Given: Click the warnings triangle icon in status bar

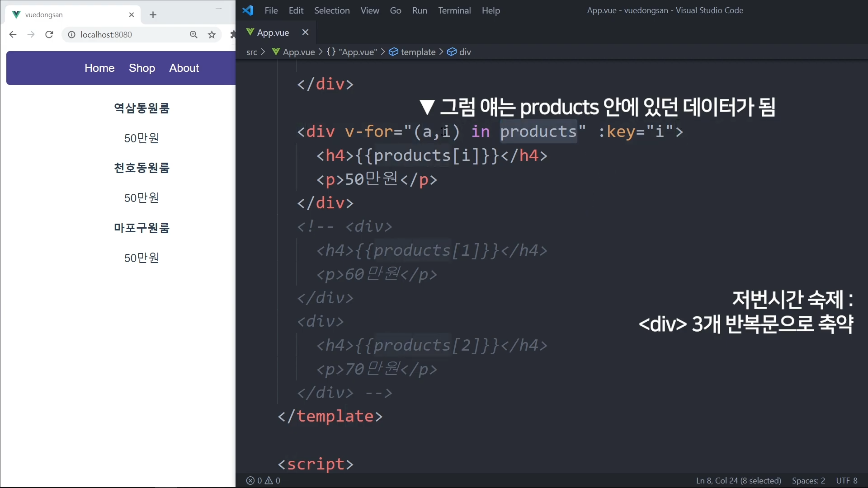Looking at the screenshot, I should (x=269, y=481).
